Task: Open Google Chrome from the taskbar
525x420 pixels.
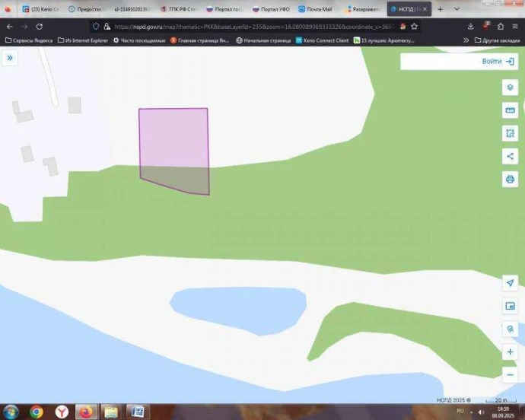Action: pos(36,411)
